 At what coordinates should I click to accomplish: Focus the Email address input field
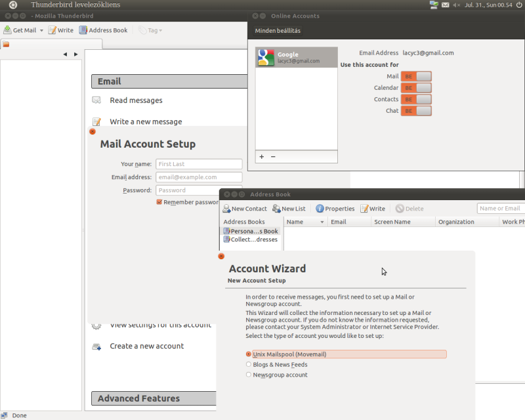pos(199,177)
